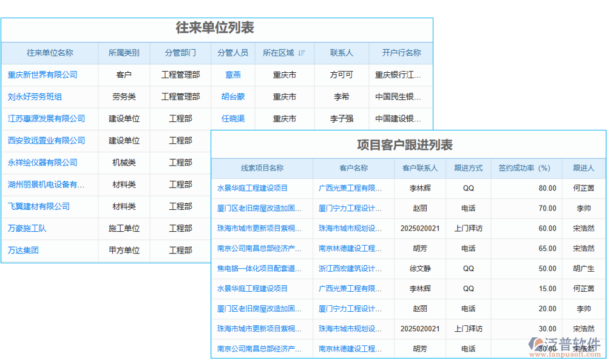Click the 联系人 column header
607x364 pixels.
(x=341, y=53)
